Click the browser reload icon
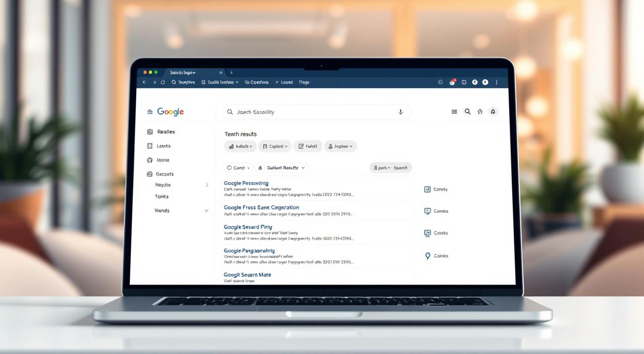This screenshot has width=644, height=354. click(163, 82)
